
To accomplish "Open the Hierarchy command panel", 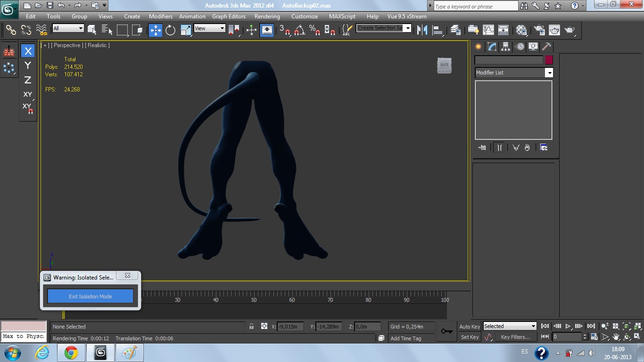I will 505,47.
